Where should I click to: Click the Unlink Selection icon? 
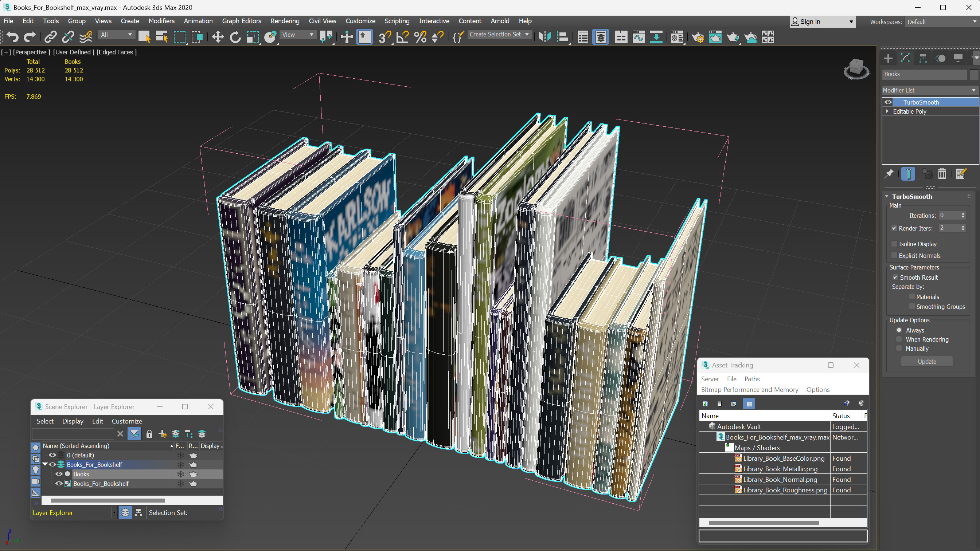68,37
